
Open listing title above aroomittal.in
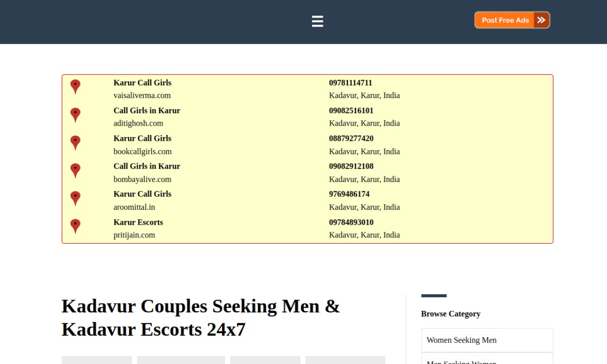pos(142,194)
